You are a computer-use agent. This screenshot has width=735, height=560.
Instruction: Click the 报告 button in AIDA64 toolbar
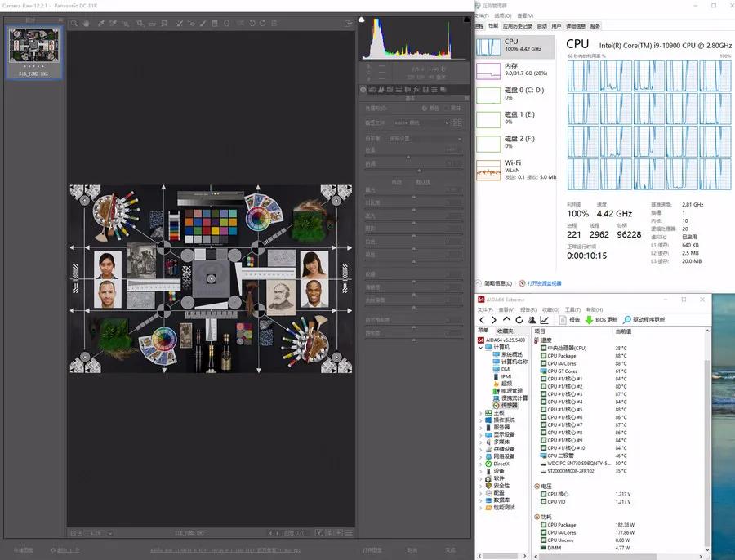569,320
